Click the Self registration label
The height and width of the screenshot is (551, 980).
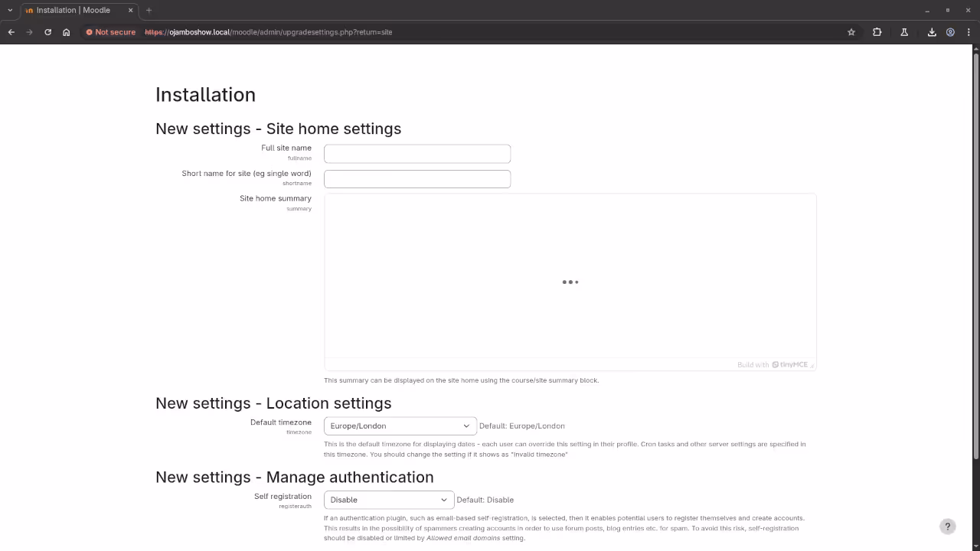pos(283,497)
